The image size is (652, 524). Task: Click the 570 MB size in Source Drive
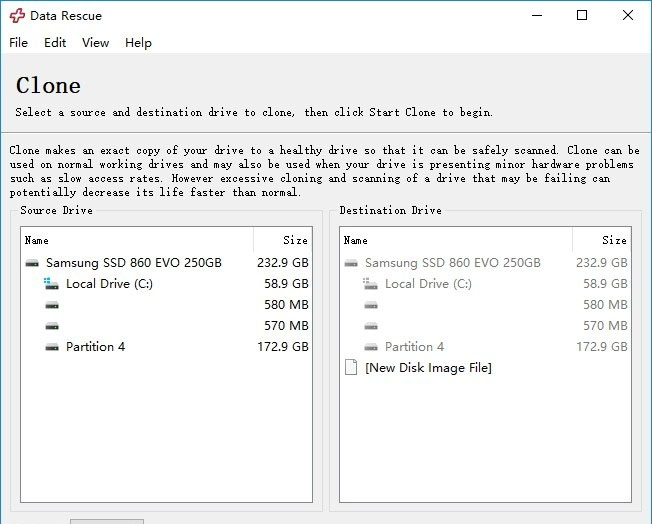[286, 326]
